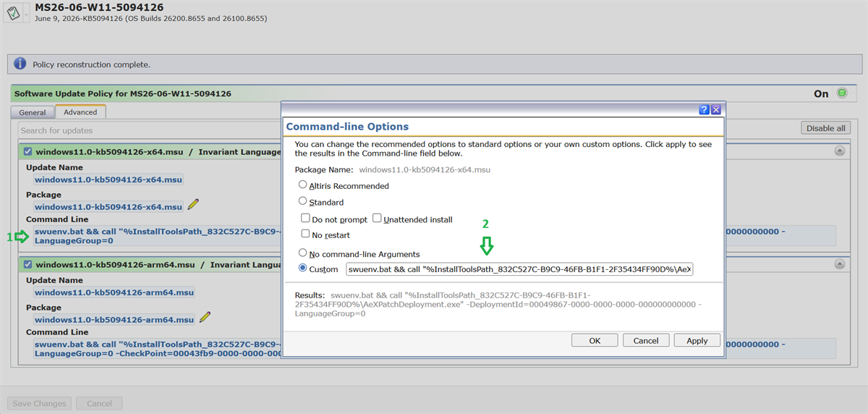Click arm64 command line with CheckPoint parameter

156,349
